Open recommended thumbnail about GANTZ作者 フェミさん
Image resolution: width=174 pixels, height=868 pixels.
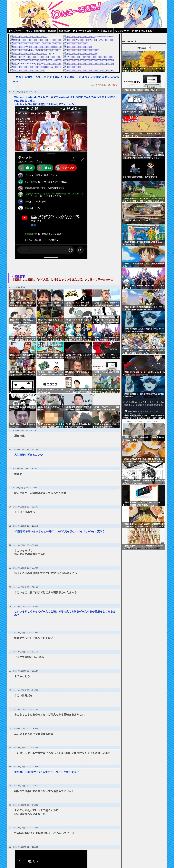[78, 350]
